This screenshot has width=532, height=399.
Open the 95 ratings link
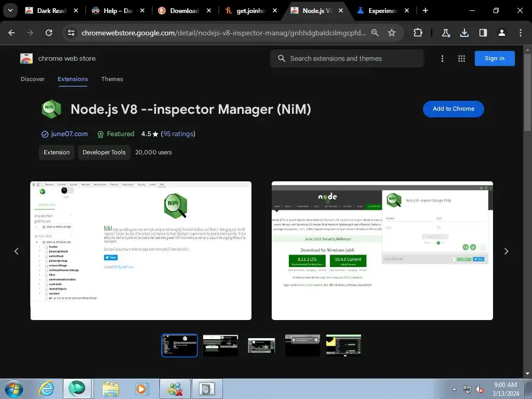click(178, 134)
